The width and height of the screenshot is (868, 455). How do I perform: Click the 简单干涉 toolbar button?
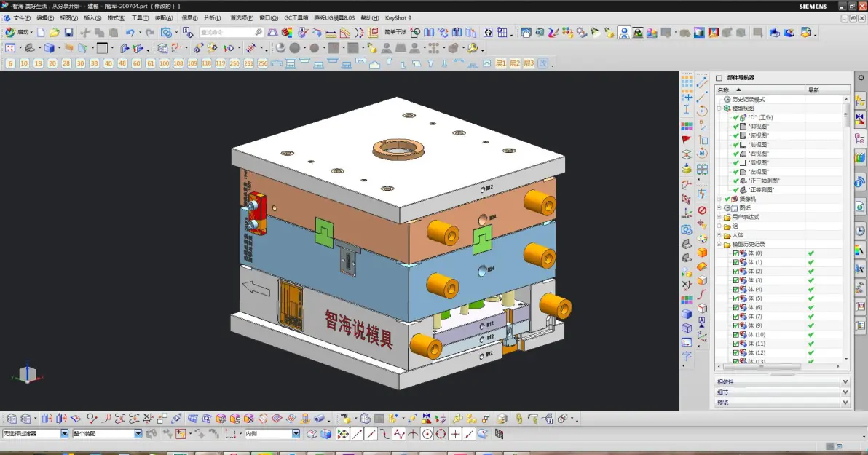tap(395, 33)
